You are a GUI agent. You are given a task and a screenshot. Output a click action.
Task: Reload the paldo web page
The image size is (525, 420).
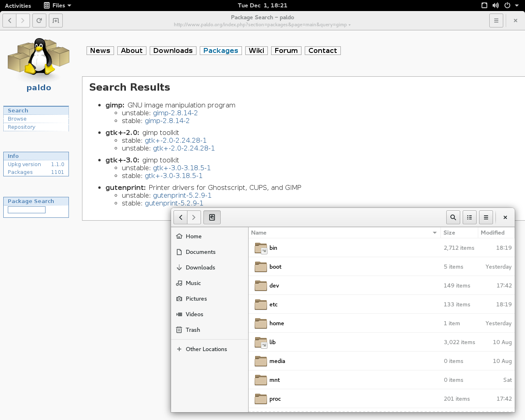coord(39,21)
